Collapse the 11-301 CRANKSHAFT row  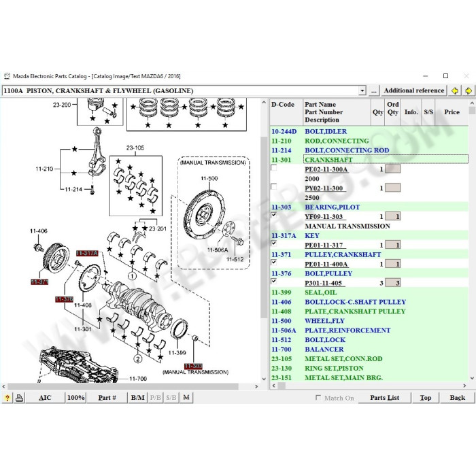click(x=369, y=160)
